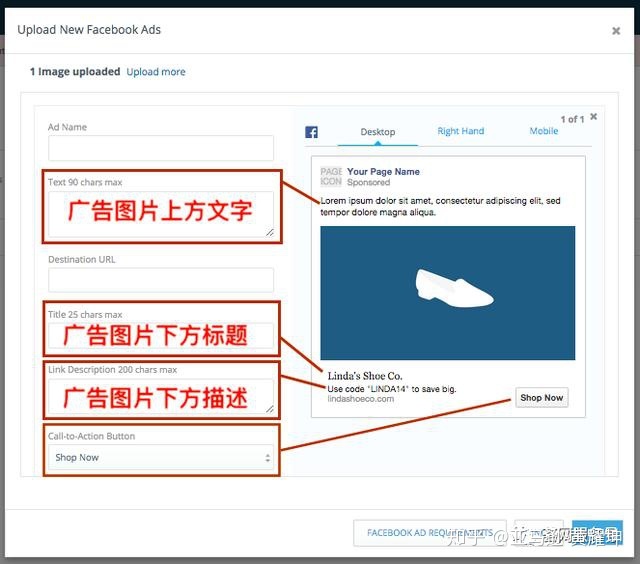Focus the Ad Name input field

[161, 148]
